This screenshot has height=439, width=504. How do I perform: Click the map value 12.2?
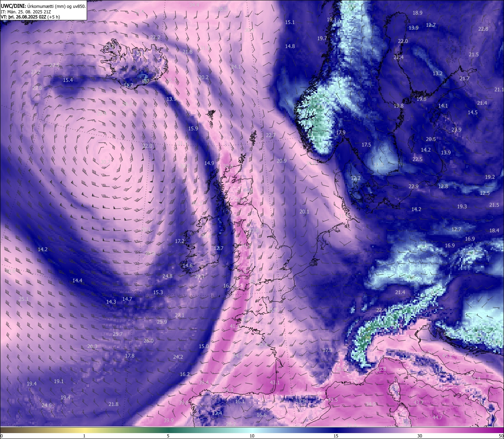click(x=356, y=178)
